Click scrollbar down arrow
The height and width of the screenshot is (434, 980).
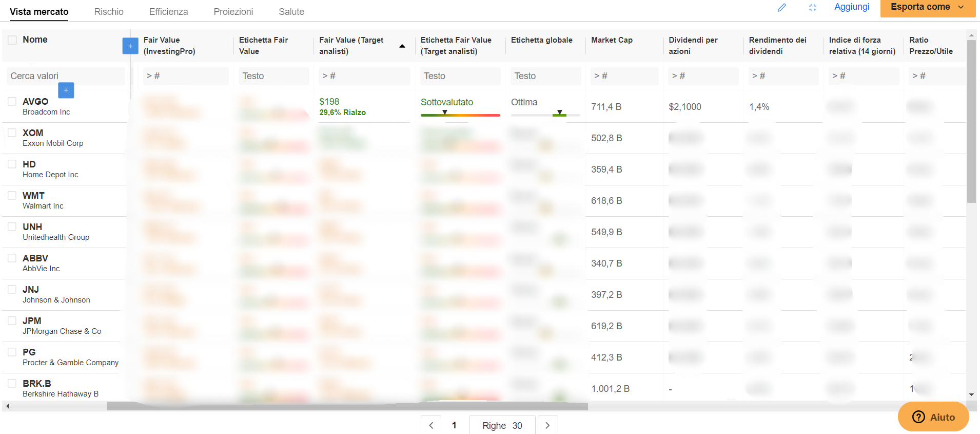pos(971,395)
